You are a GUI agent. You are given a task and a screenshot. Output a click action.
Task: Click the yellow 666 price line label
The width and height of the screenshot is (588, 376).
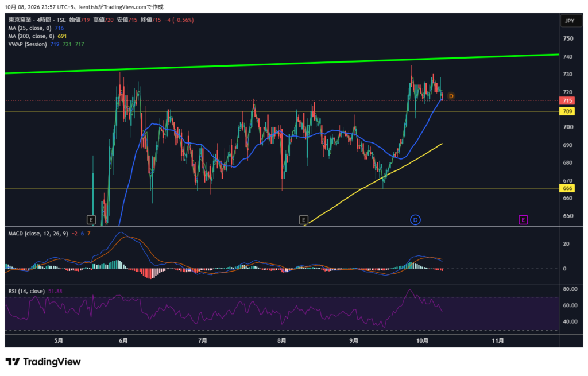tap(567, 188)
